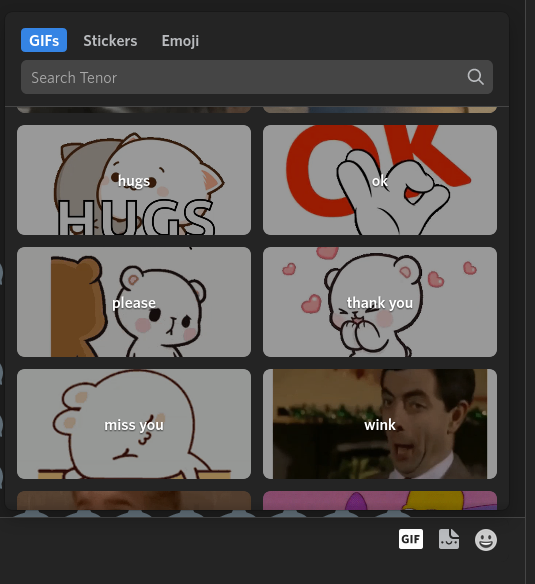Open the Stickers tab
The height and width of the screenshot is (584, 535).
click(x=110, y=40)
